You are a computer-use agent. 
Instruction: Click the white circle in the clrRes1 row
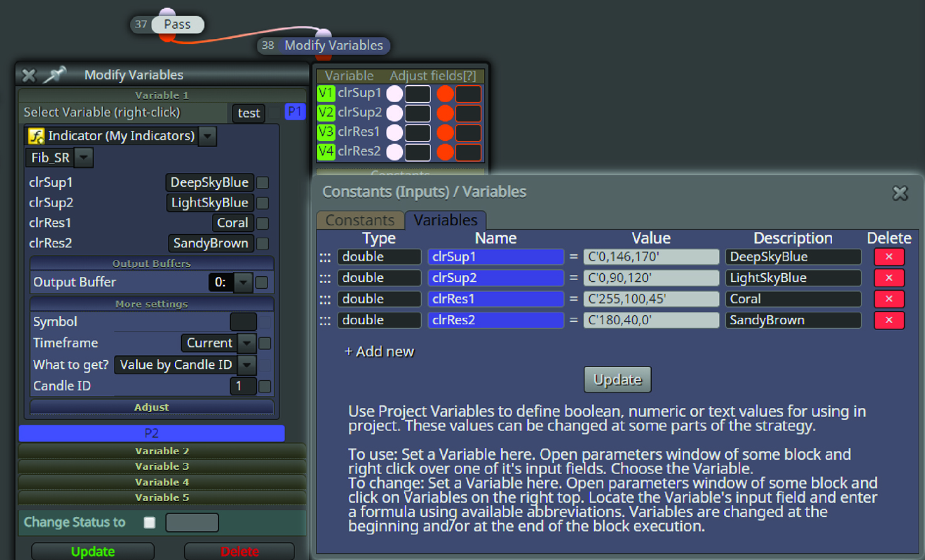[395, 133]
